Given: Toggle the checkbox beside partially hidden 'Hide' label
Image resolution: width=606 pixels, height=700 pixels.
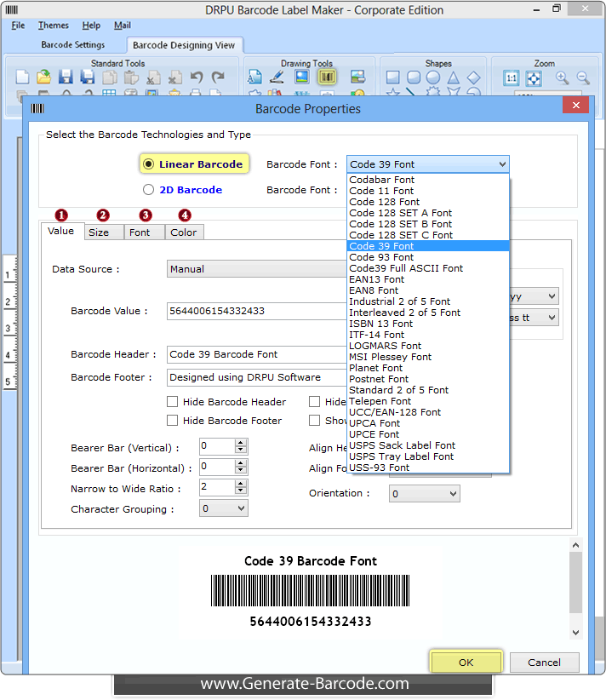Looking at the screenshot, I should [315, 402].
